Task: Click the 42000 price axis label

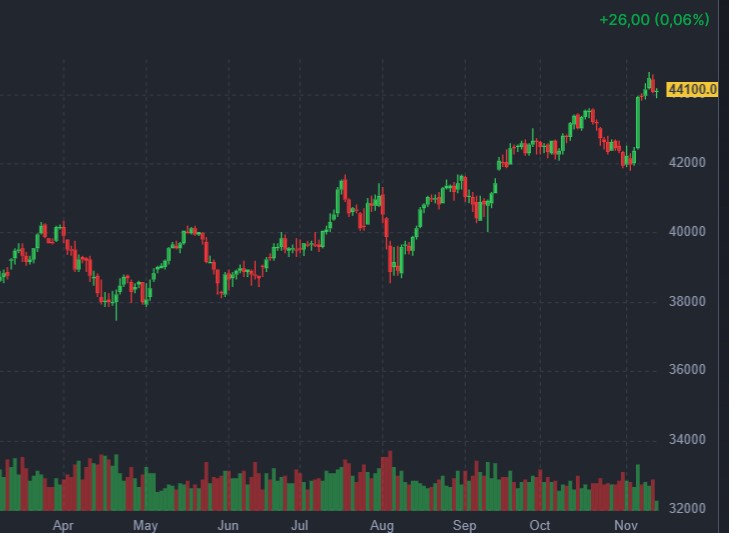Action: click(688, 162)
